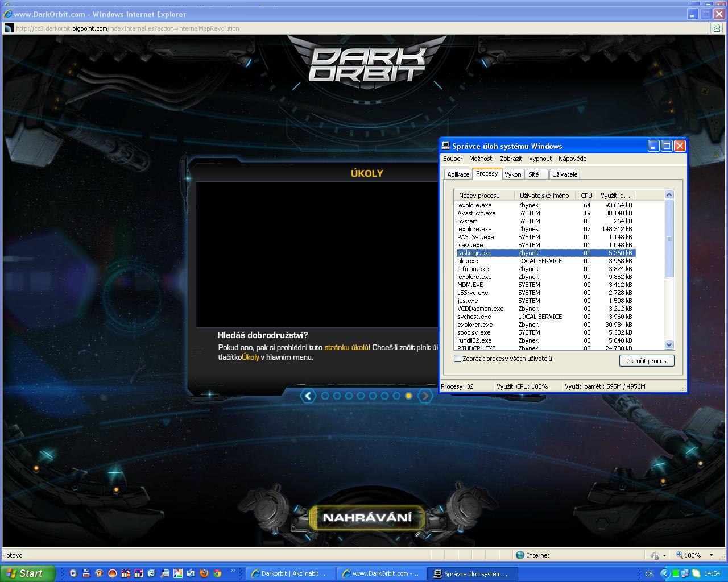Open the security status dropdown in IE status bar
This screenshot has width=728, height=582.
pos(664,555)
